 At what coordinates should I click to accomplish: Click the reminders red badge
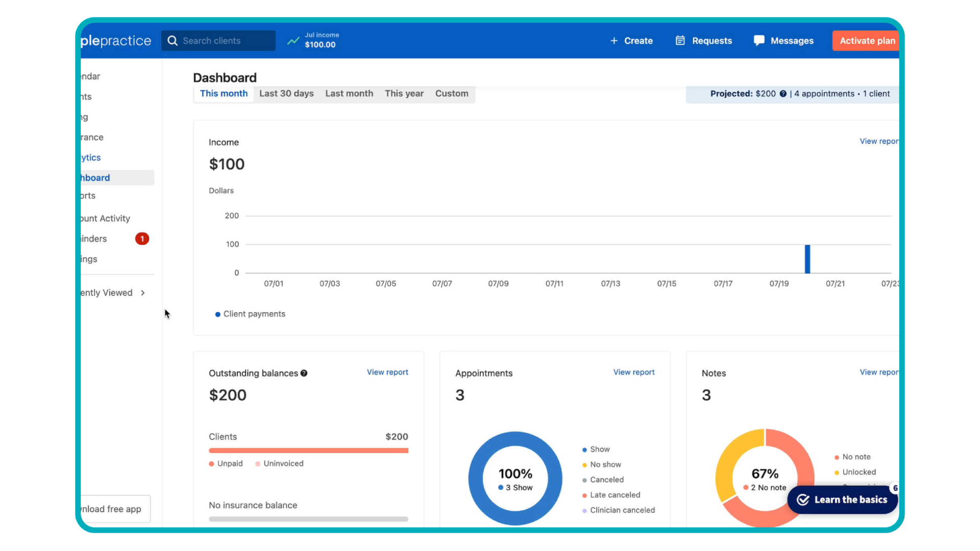pyautogui.click(x=142, y=239)
